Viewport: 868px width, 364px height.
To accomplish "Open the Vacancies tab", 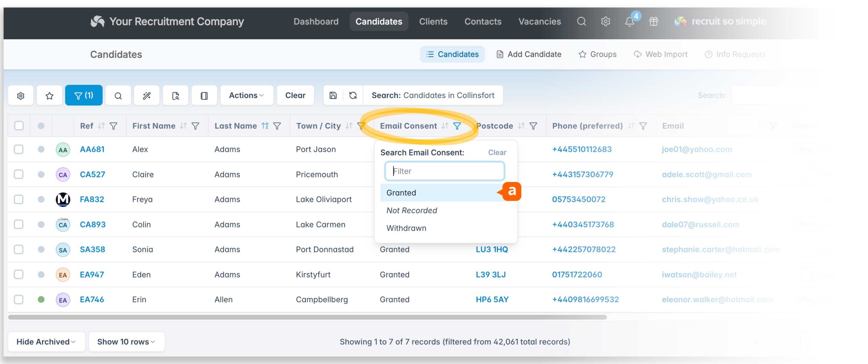I will click(540, 21).
